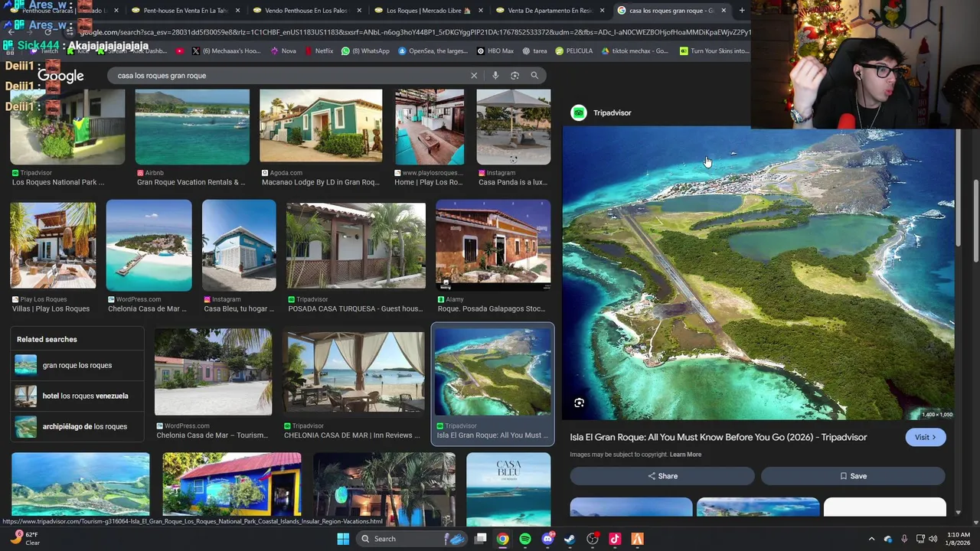The image size is (980, 551).
Task: Open Casa Bleu tu hogar image result
Action: click(x=239, y=246)
